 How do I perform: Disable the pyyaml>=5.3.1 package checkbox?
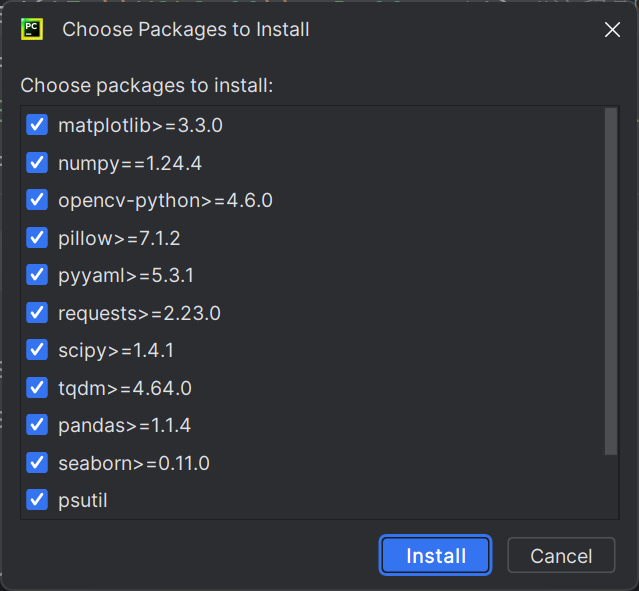point(37,275)
